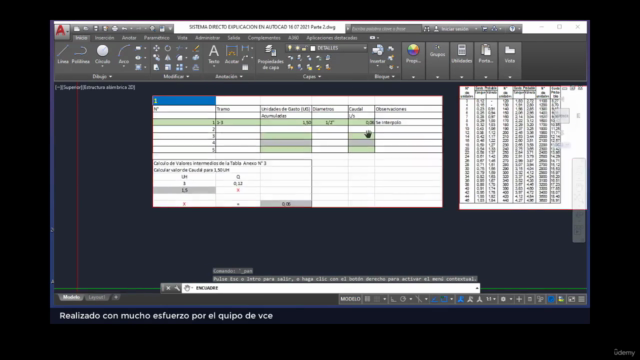This screenshot has width=640, height=360.
Task: Click the Plot printer icon in quick access
Action: pos(115,29)
